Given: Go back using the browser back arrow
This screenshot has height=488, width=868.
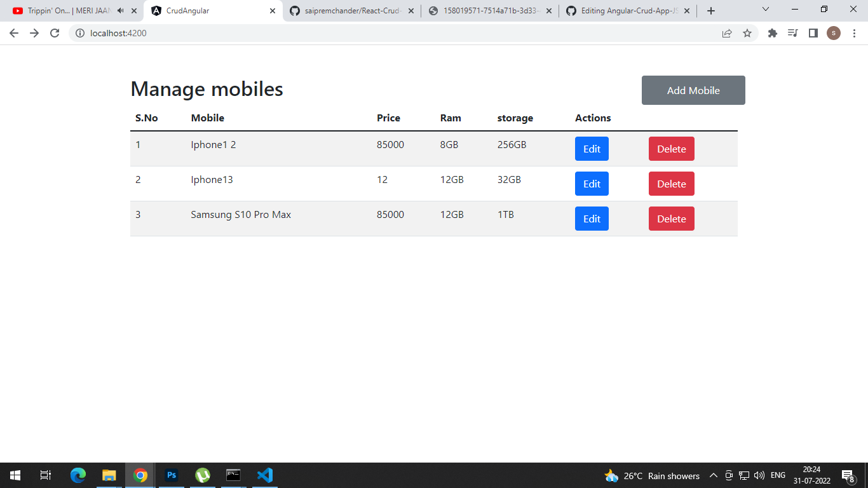Looking at the screenshot, I should [14, 33].
